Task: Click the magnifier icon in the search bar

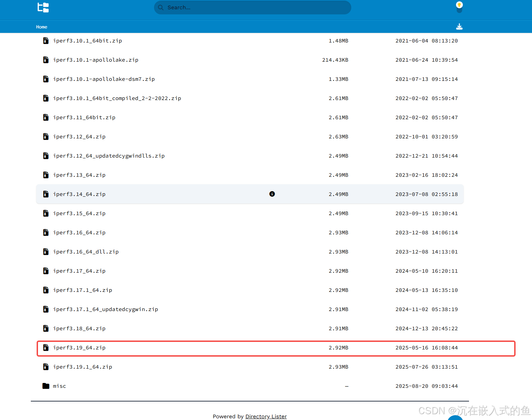Action: click(x=161, y=7)
